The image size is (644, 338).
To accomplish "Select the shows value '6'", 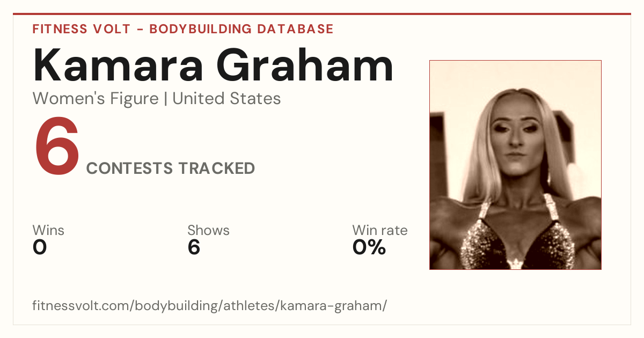I will [x=194, y=247].
